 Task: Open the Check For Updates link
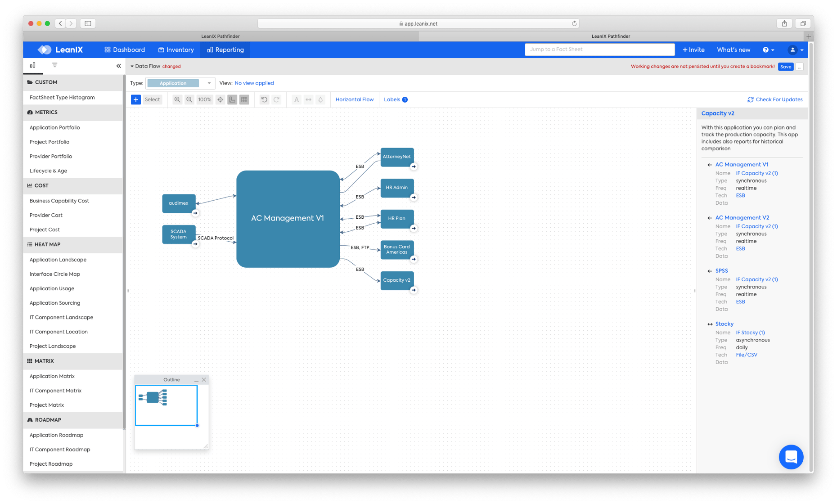pos(775,99)
